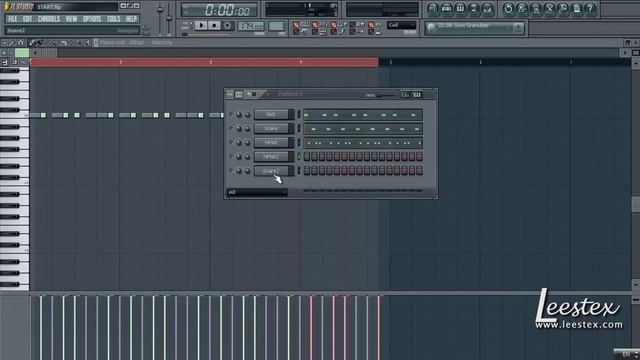The height and width of the screenshot is (360, 640).
Task: Open the piano roll menu icon
Action: coord(4,42)
